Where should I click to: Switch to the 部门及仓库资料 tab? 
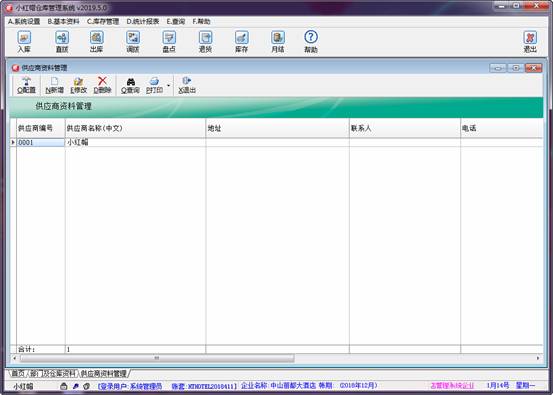[53, 373]
